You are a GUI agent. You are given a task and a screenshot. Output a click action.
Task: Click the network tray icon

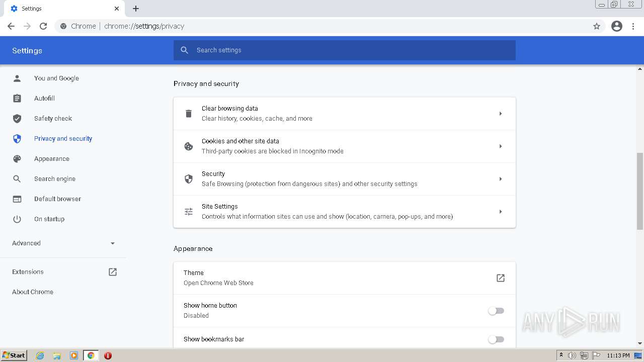(x=584, y=355)
